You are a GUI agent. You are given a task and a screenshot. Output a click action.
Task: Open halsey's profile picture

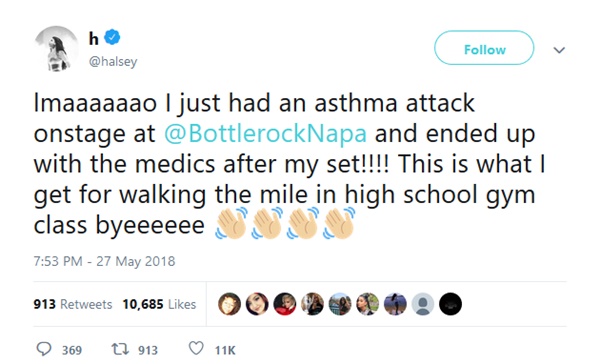[x=56, y=49]
